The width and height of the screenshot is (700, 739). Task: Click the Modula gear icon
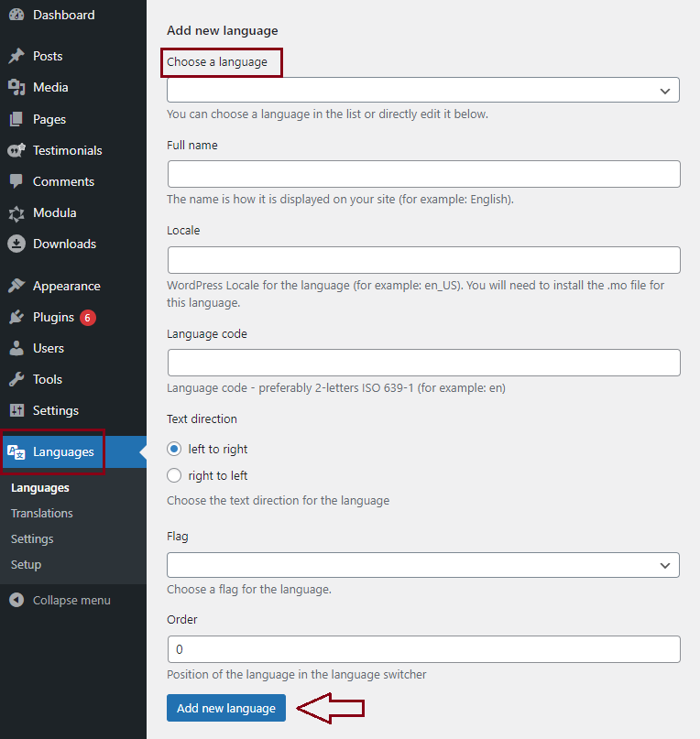point(16,213)
